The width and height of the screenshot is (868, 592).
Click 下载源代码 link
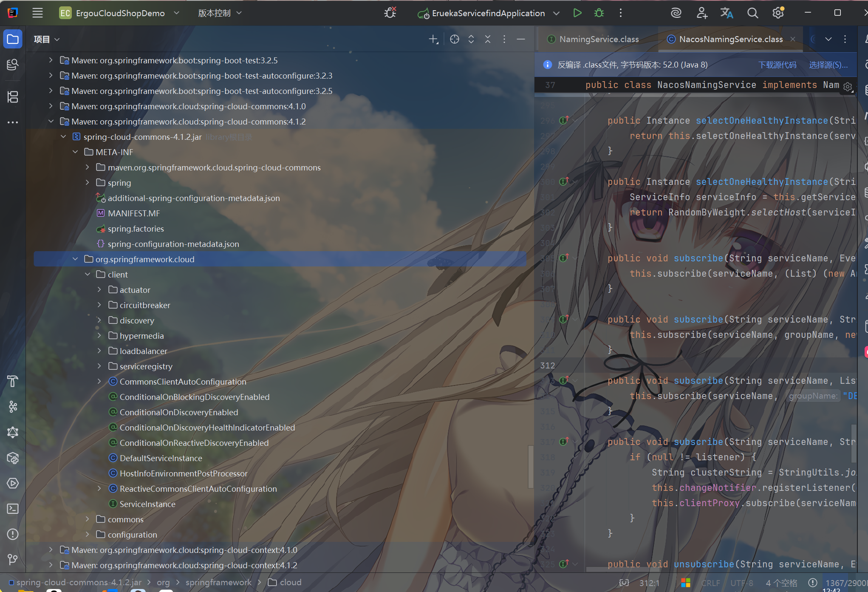click(778, 65)
